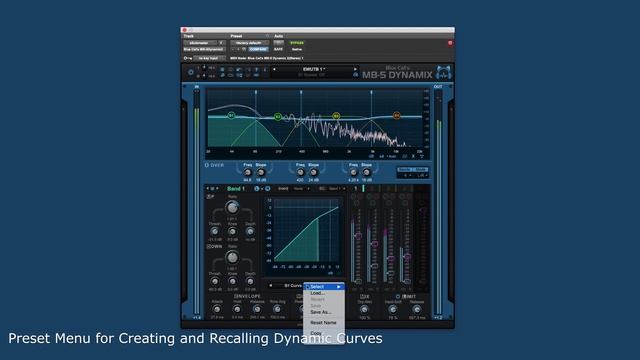Click the fourth band purple fader handle

[x=407, y=256]
